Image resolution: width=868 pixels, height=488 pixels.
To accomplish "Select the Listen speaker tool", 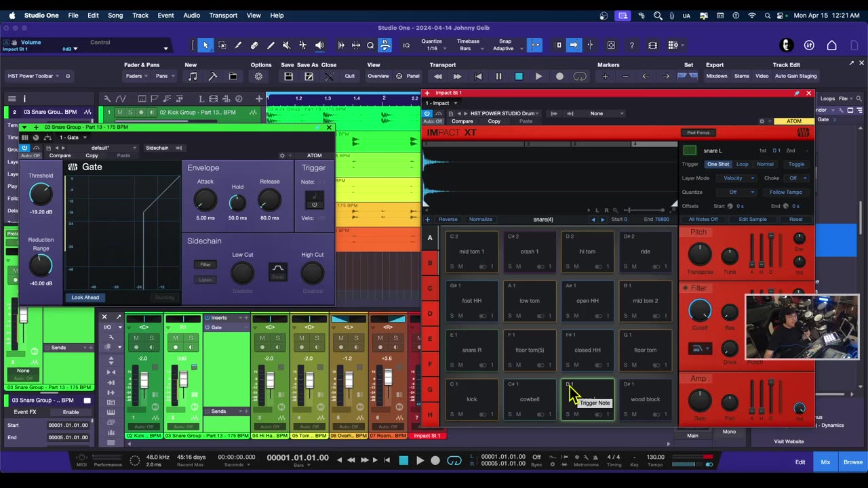I will pyautogui.click(x=319, y=45).
